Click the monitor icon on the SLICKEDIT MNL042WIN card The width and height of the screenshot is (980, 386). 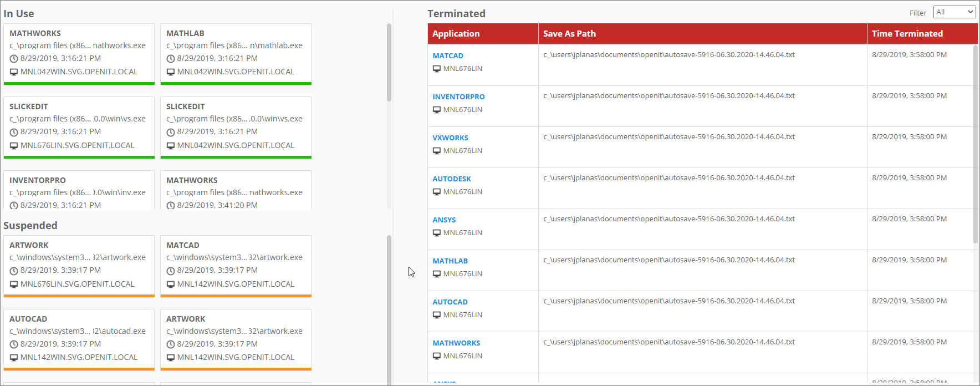[x=171, y=146]
